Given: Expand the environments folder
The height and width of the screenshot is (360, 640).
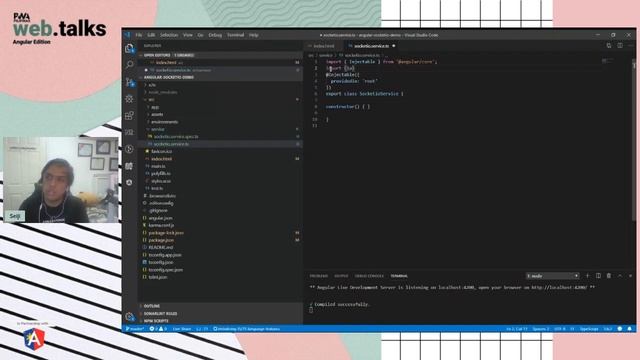Looking at the screenshot, I should click(x=220, y=122).
